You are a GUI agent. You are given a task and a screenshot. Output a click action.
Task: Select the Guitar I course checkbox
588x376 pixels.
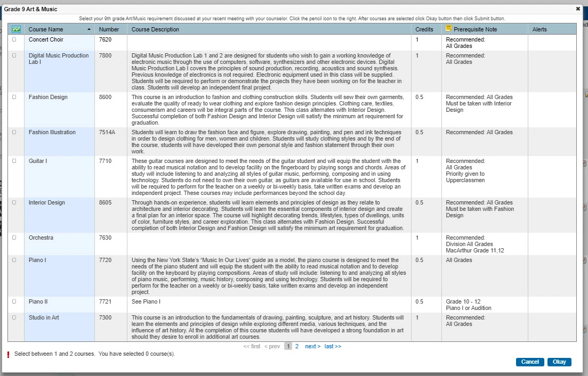point(14,161)
